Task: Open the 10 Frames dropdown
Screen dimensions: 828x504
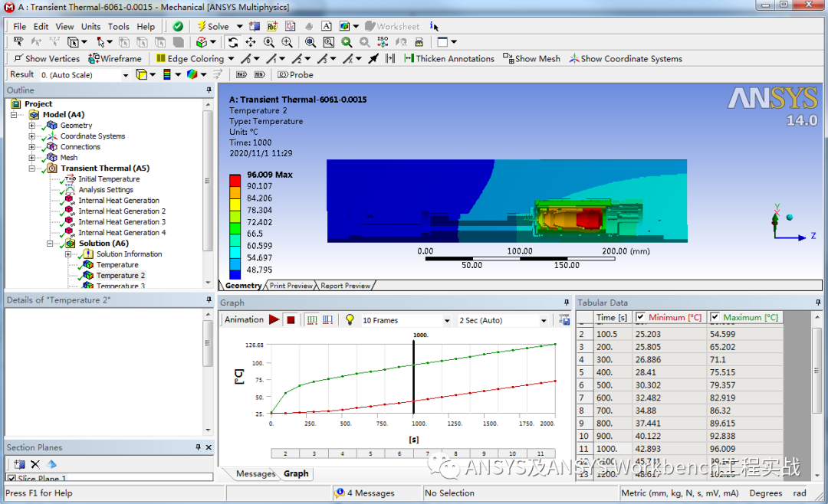Action: 447,320
